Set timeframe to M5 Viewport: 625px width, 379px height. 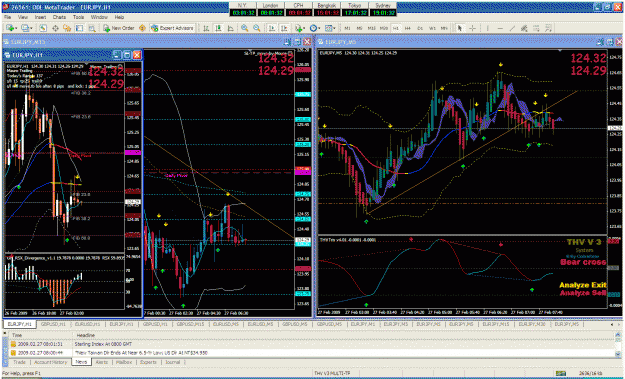pyautogui.click(x=359, y=28)
